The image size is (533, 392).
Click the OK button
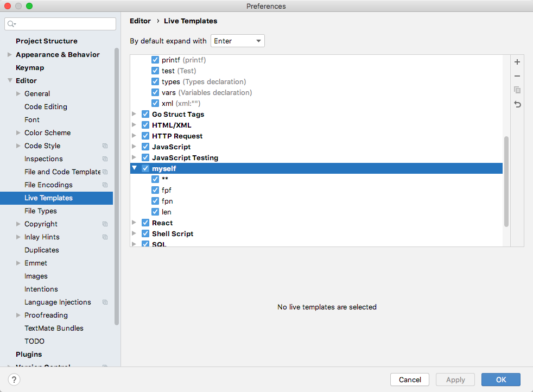pos(501,380)
